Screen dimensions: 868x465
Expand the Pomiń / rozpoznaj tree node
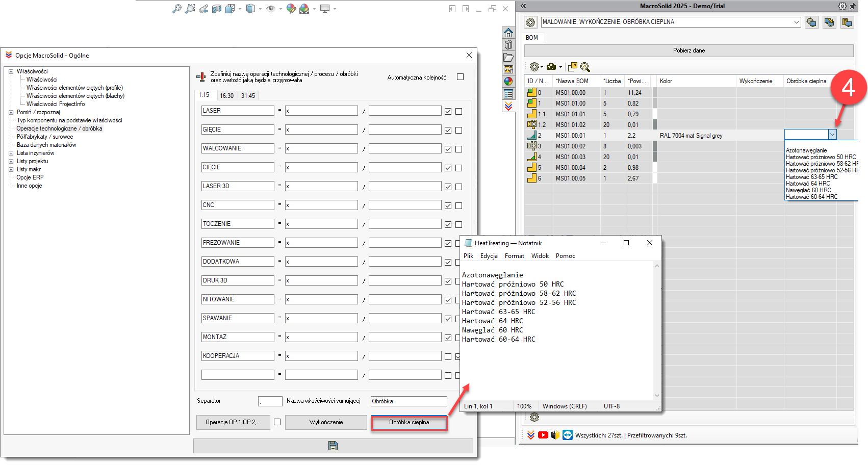11,112
